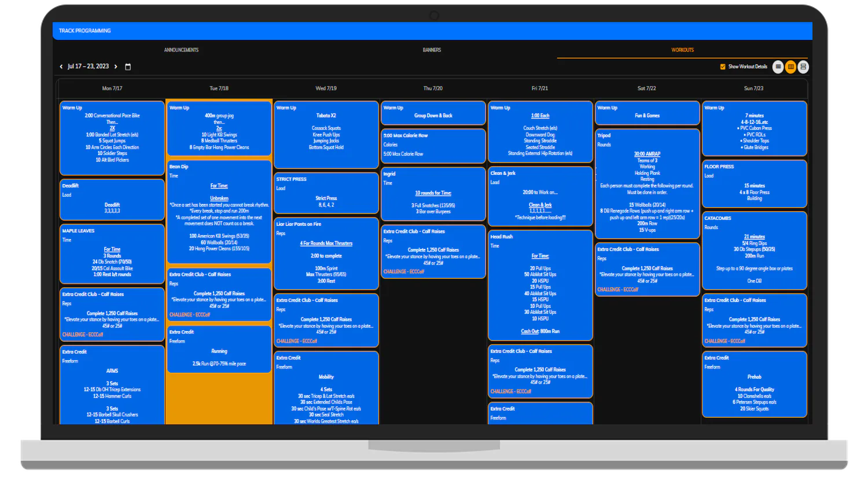Click Monday's CHALLENGE - ECCCalf link
Viewport: 868px width, 488px height.
(83, 335)
